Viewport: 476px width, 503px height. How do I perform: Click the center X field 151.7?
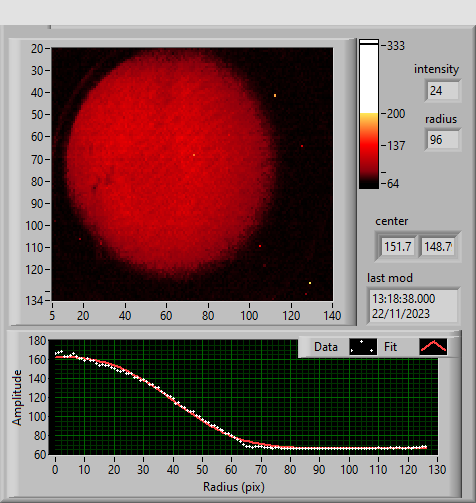(398, 247)
